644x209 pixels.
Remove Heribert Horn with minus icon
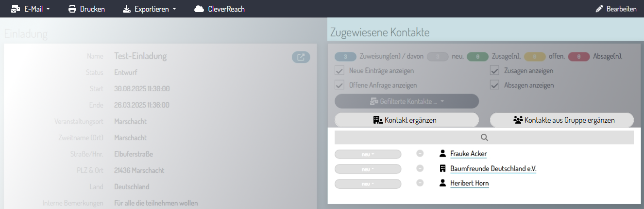[x=420, y=183]
